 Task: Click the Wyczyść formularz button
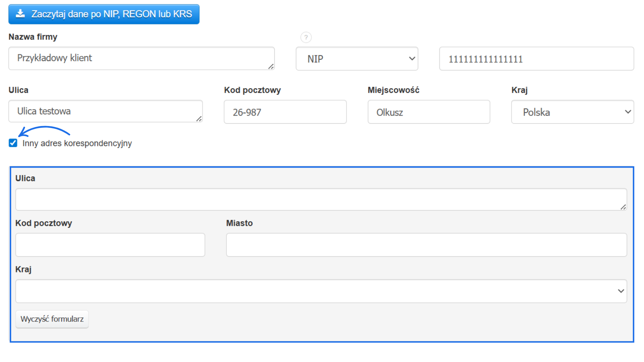[52, 319]
